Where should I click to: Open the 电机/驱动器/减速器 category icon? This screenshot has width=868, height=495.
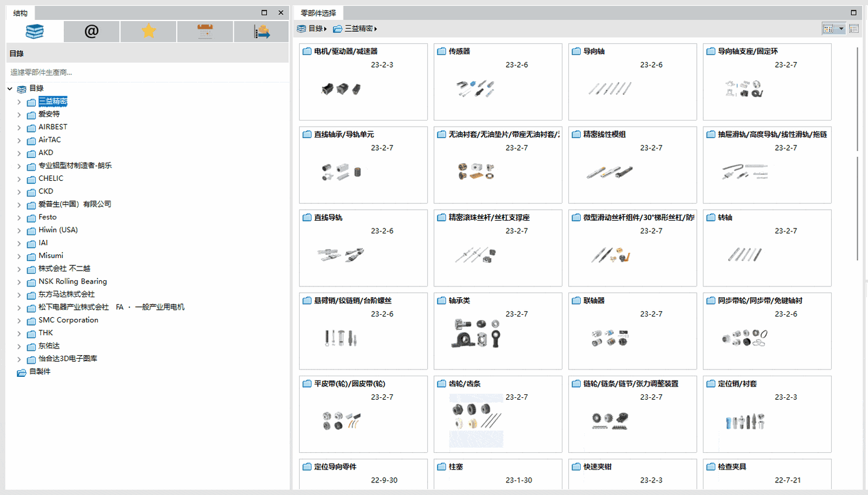click(307, 51)
